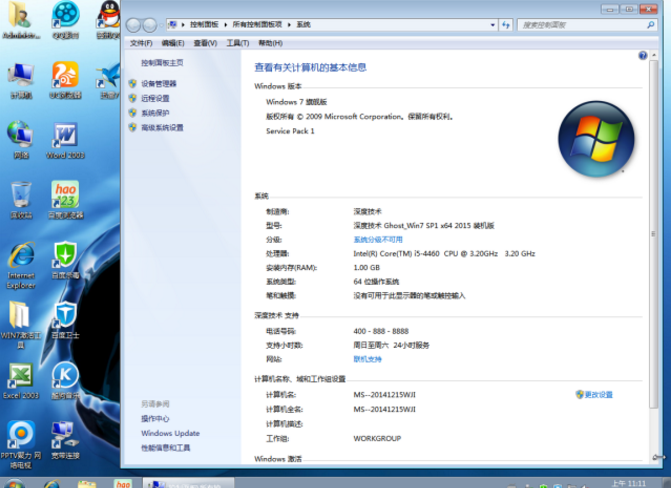672x488 pixels.
Task: Go forward with the Explorer forward arrow
Action: tap(150, 25)
